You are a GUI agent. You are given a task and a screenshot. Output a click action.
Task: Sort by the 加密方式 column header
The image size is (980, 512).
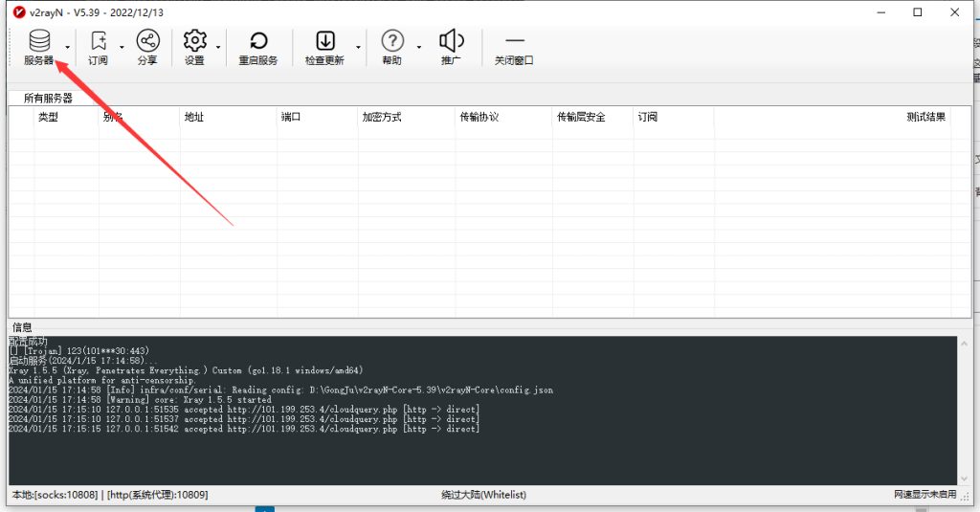[382, 117]
